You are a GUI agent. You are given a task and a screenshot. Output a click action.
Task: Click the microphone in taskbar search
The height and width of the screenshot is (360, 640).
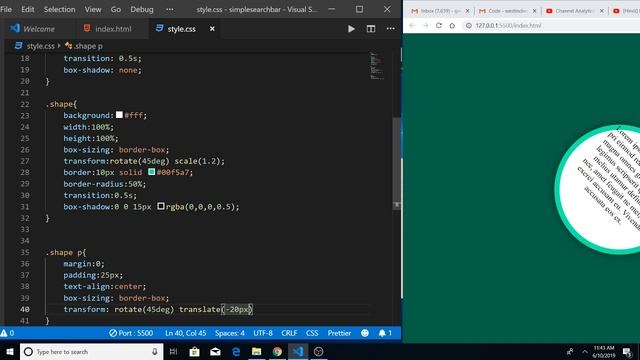pyautogui.click(x=155, y=351)
